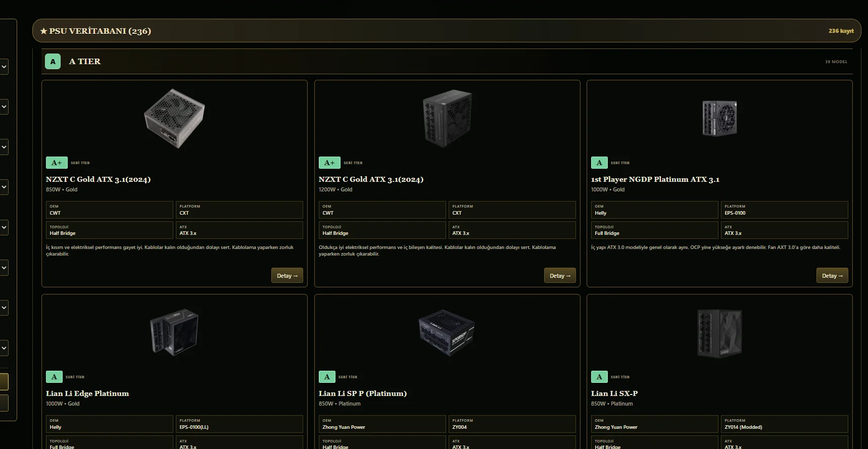Select platform value "ZY004"
The height and width of the screenshot is (449, 868).
pos(459,427)
